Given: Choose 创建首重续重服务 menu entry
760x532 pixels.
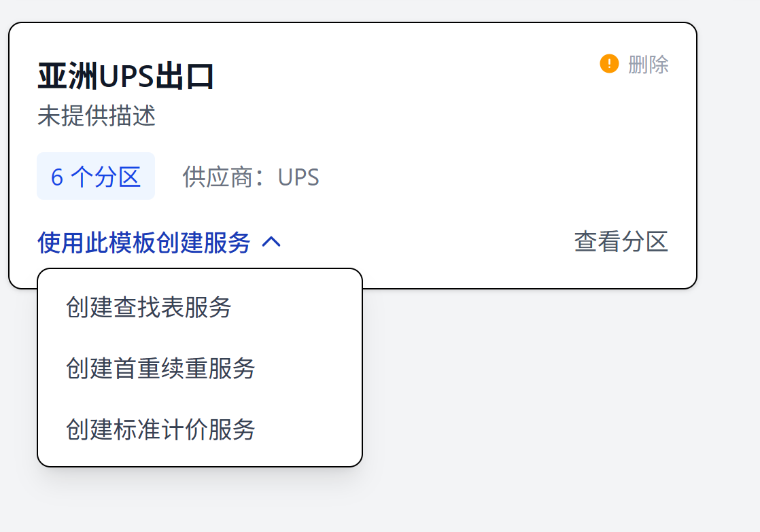Looking at the screenshot, I should pyautogui.click(x=160, y=368).
